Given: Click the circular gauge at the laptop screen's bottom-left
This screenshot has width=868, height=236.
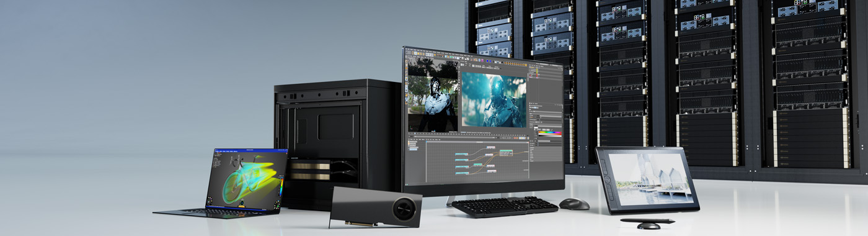Looking at the screenshot, I should [x=210, y=200].
